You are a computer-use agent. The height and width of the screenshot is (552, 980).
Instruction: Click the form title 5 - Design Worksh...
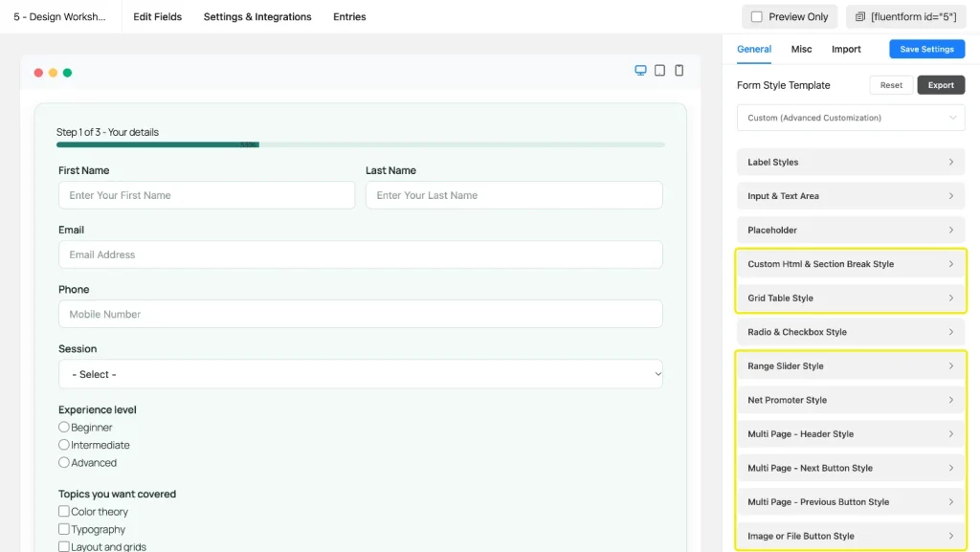60,17
